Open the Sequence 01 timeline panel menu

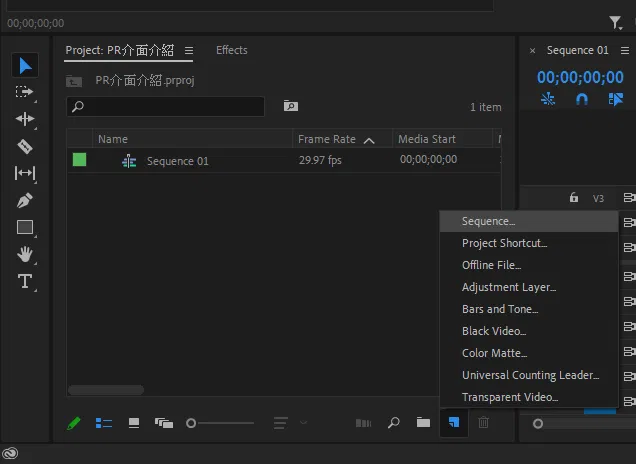[x=625, y=50]
